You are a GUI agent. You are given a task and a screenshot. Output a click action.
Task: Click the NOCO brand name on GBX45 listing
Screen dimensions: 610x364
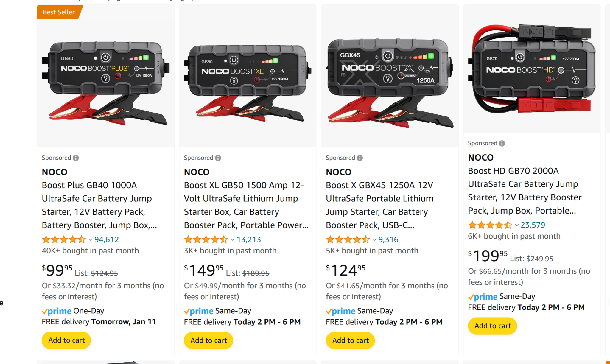[338, 172]
